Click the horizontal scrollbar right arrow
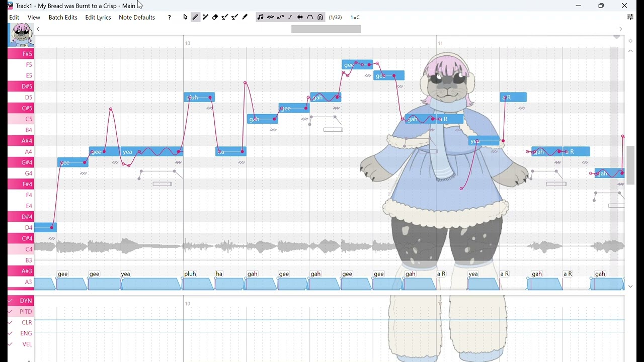Image resolution: width=644 pixels, height=362 pixels. [620, 29]
